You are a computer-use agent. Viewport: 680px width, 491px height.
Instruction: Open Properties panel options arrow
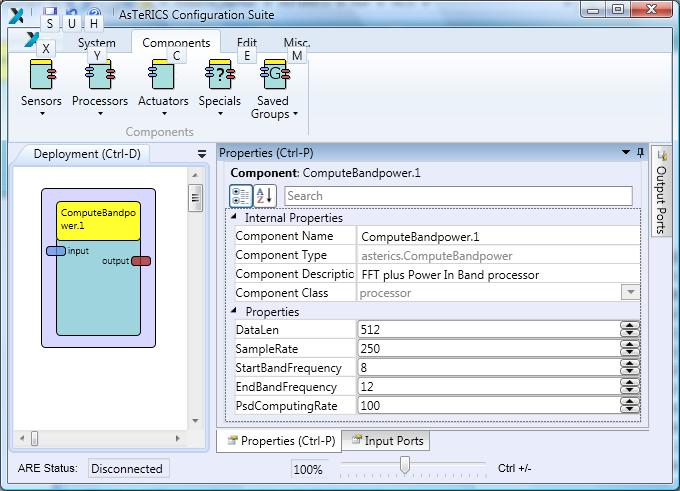click(625, 153)
